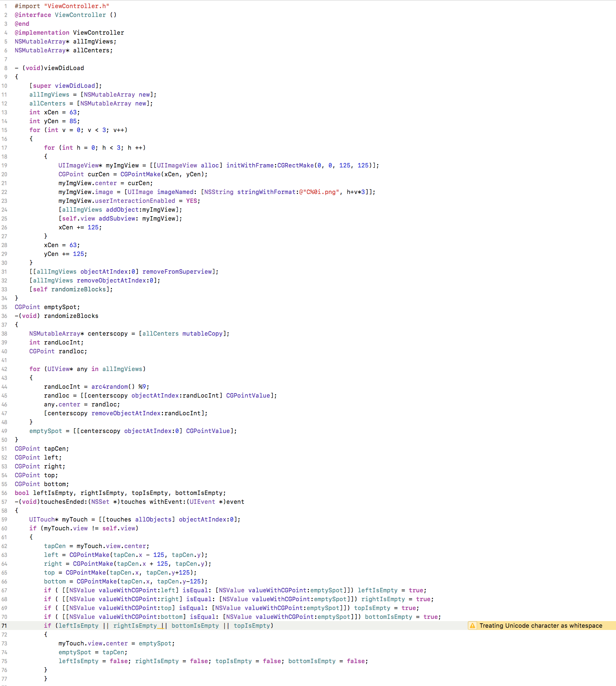Click '- (void)viewDidLoad' method name

49,68
